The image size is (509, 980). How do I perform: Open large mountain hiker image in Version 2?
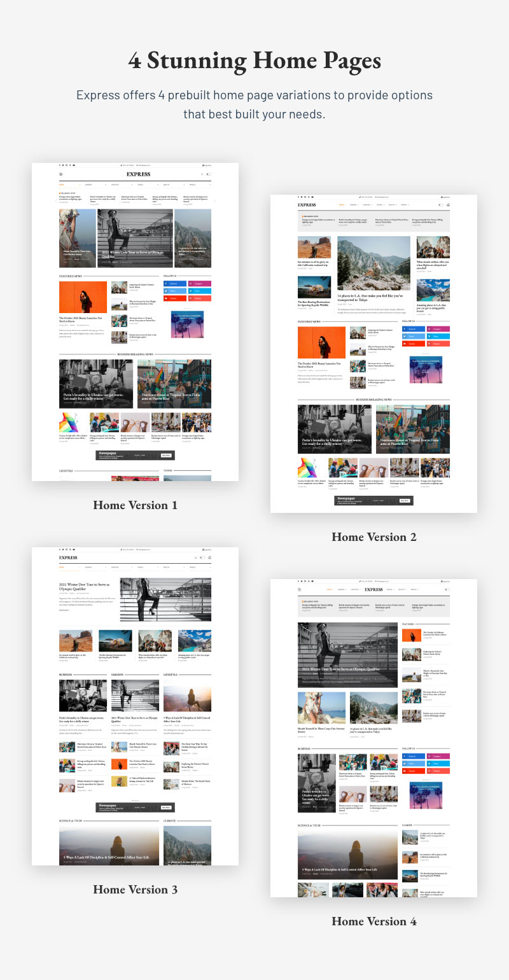tap(373, 263)
